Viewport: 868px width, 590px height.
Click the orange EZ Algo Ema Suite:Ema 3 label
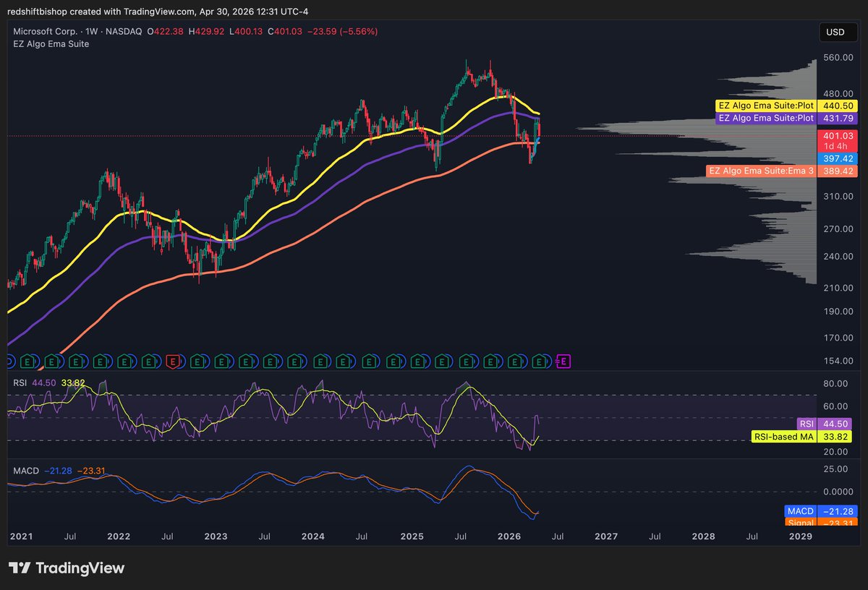[760, 171]
